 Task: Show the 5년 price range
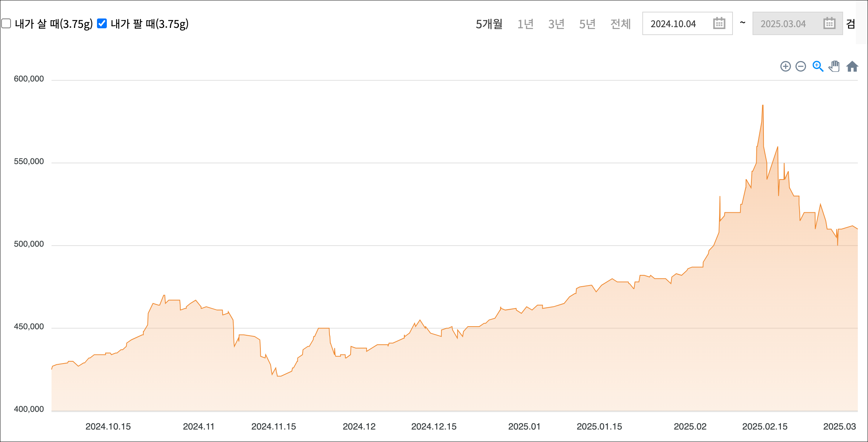coord(587,24)
